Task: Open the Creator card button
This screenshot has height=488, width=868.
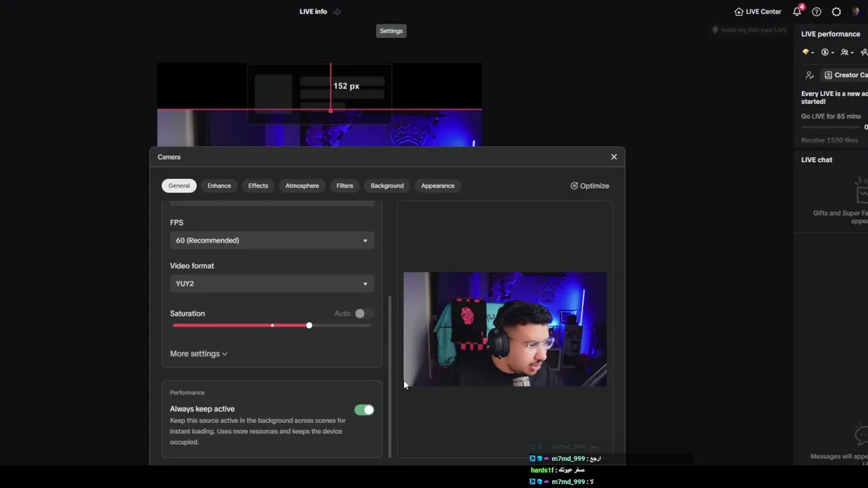Action: (x=844, y=75)
